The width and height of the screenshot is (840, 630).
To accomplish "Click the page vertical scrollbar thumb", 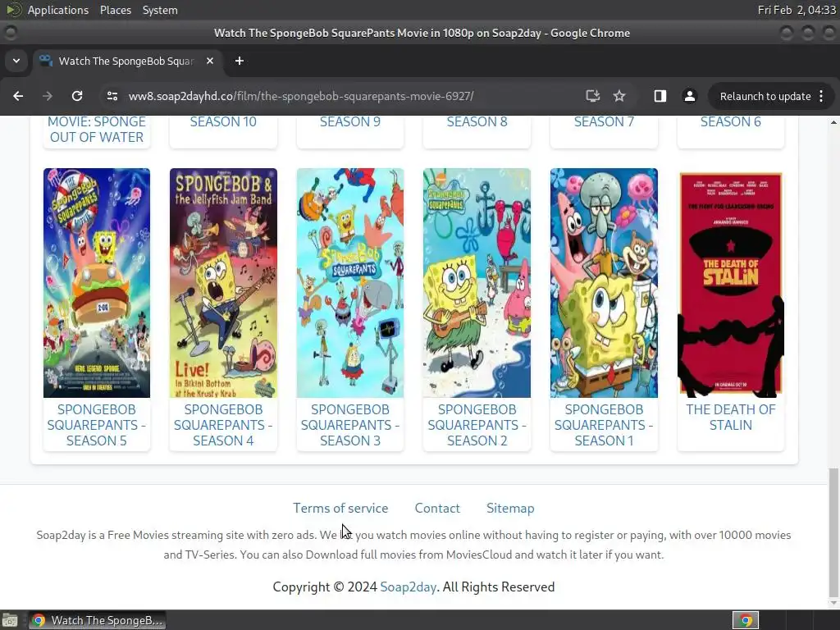I will click(833, 532).
